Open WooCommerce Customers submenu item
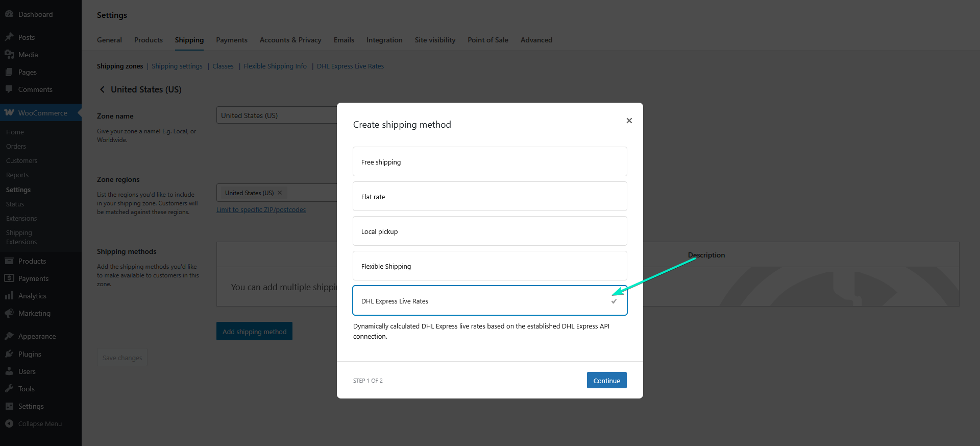 [21, 160]
